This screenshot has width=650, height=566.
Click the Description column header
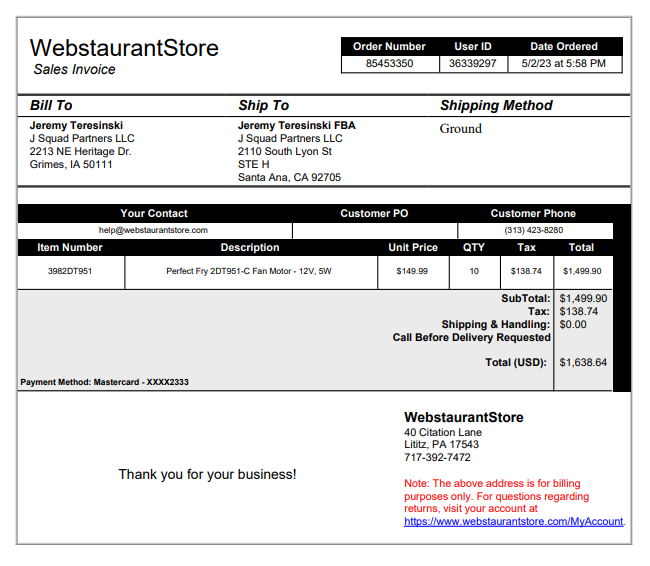[250, 248]
